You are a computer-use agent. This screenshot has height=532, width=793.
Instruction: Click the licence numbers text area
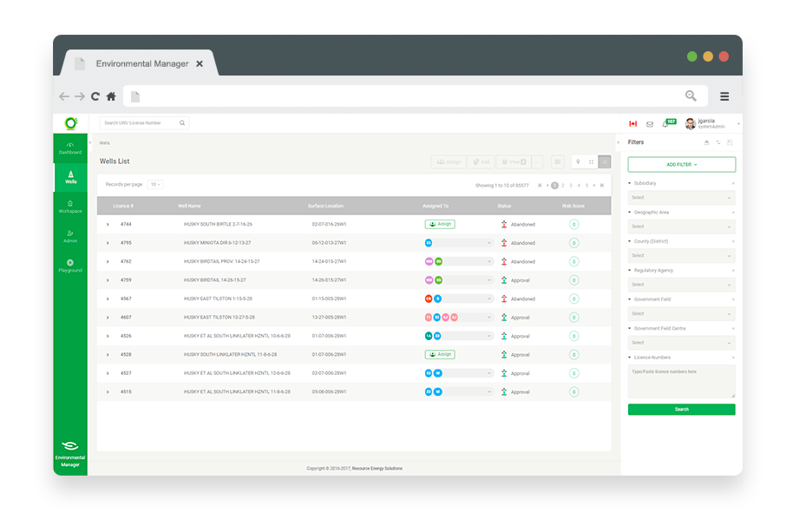pyautogui.click(x=681, y=382)
